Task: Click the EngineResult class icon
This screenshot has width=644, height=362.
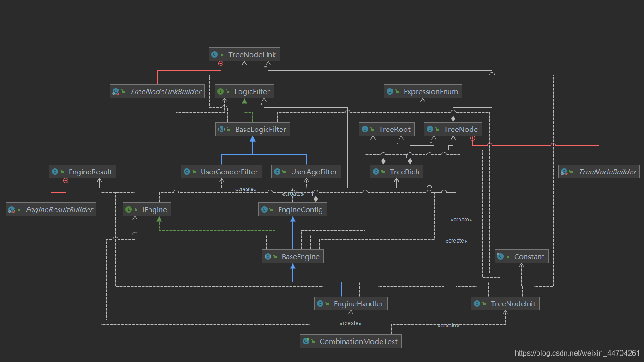Action: 55,172
